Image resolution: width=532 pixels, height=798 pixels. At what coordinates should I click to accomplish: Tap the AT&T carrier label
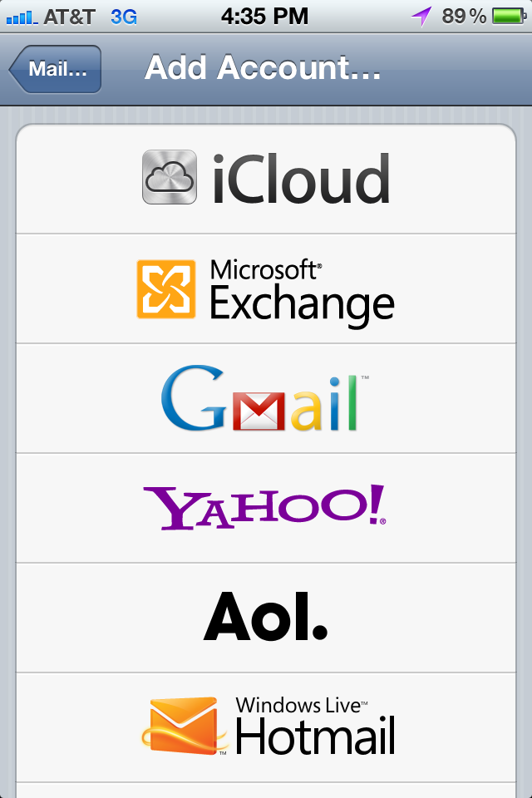(x=69, y=17)
